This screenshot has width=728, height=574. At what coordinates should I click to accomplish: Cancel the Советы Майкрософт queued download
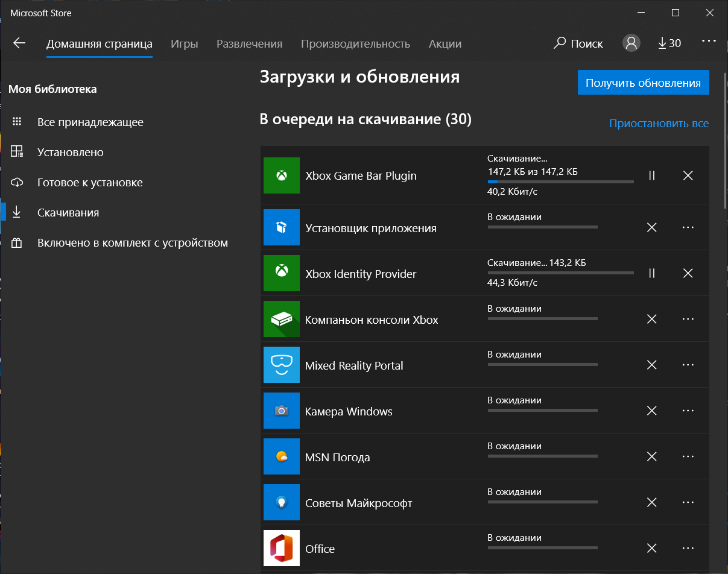(x=651, y=502)
